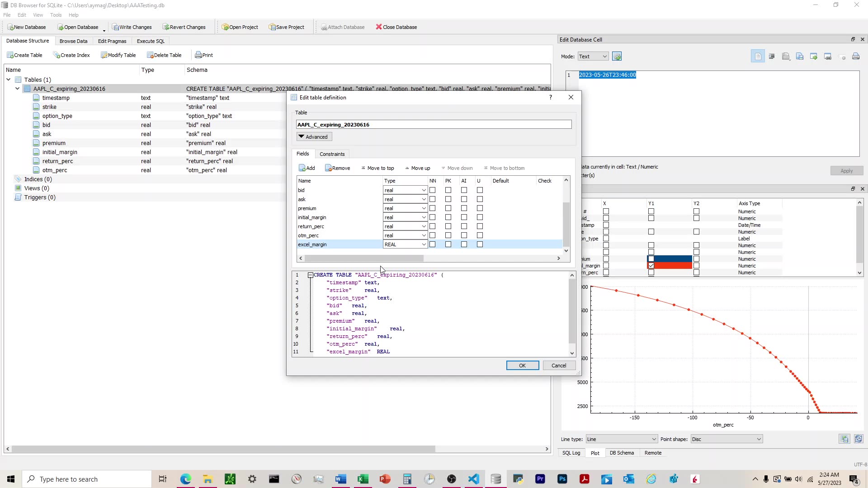This screenshot has height=488, width=868.
Task: Click the auto-switch mode icon beside the Text dropdown
Action: [617, 56]
